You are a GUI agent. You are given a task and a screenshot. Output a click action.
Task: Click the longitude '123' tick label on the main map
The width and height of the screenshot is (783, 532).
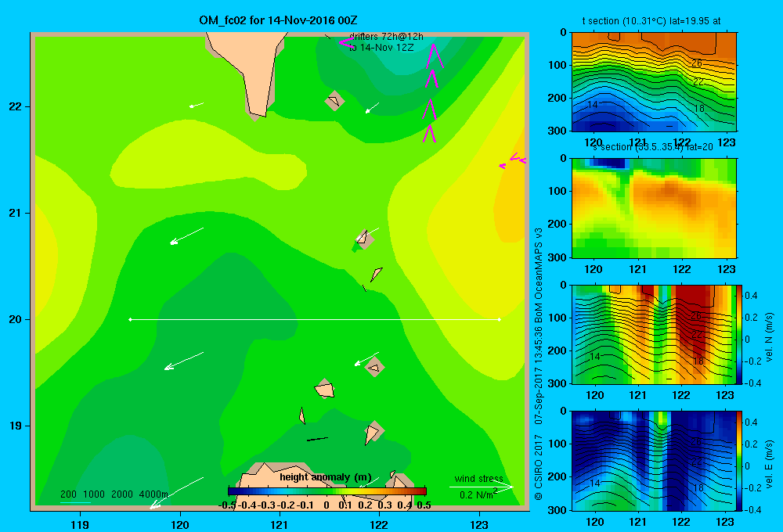tap(479, 524)
